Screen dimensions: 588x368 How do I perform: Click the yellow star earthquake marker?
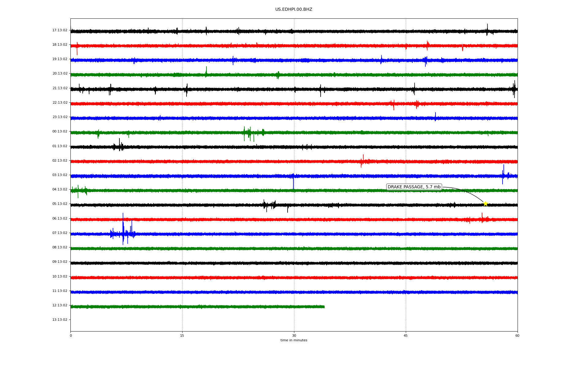pyautogui.click(x=485, y=204)
